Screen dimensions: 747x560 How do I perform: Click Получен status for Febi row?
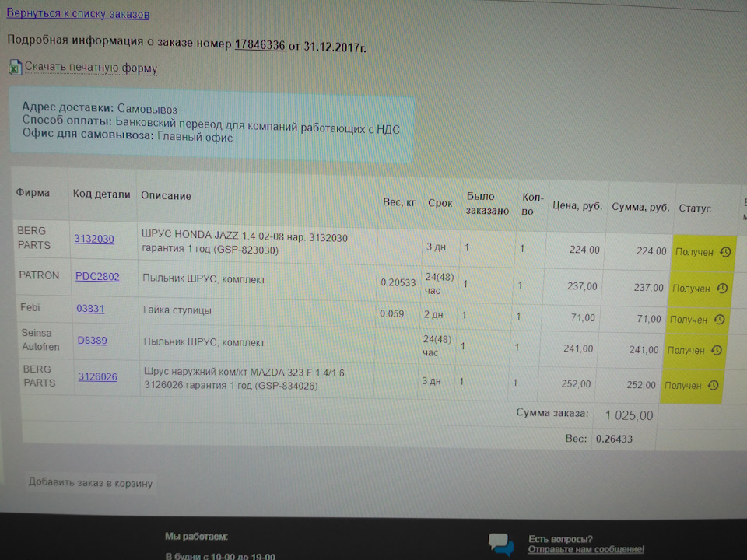689,320
